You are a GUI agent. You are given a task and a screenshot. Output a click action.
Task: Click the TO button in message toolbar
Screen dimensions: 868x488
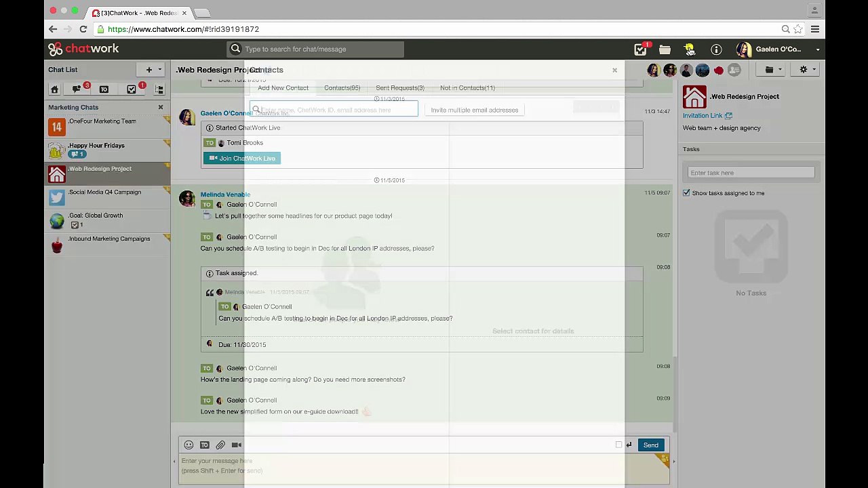pyautogui.click(x=205, y=445)
